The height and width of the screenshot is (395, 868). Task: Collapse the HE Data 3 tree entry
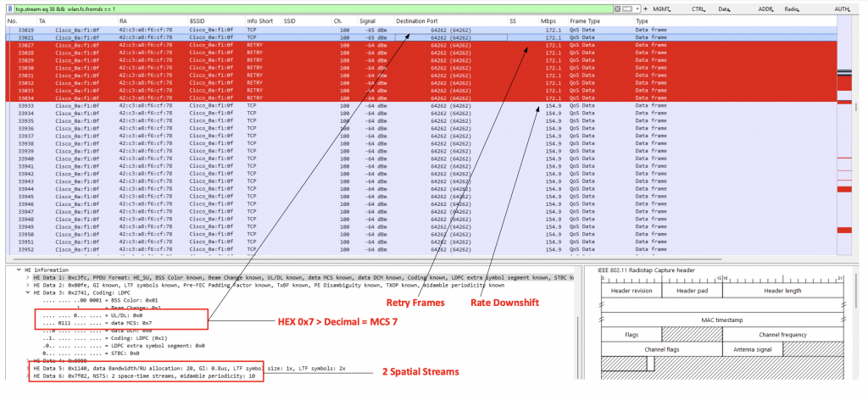pyautogui.click(x=28, y=292)
